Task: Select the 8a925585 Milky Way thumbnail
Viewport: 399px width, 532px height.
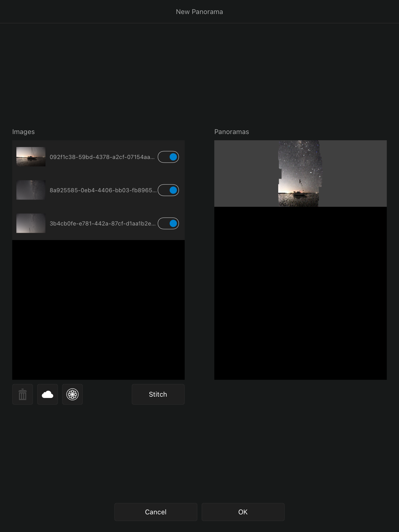Action: click(31, 190)
